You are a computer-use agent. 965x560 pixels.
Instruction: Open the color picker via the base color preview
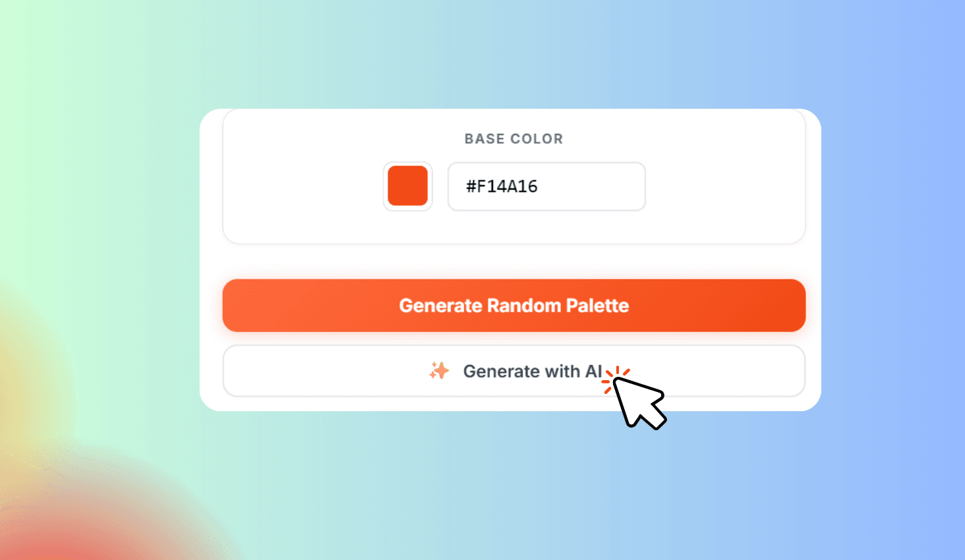pyautogui.click(x=407, y=186)
